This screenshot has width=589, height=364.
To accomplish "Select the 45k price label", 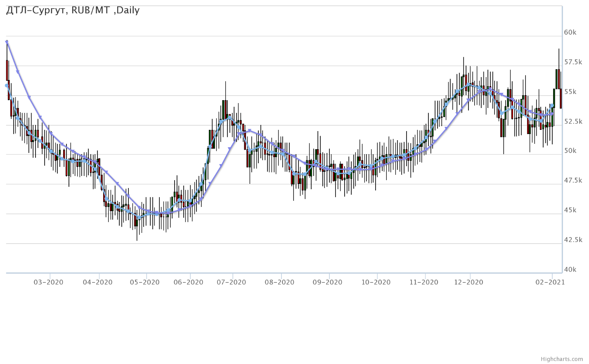I will point(570,210).
